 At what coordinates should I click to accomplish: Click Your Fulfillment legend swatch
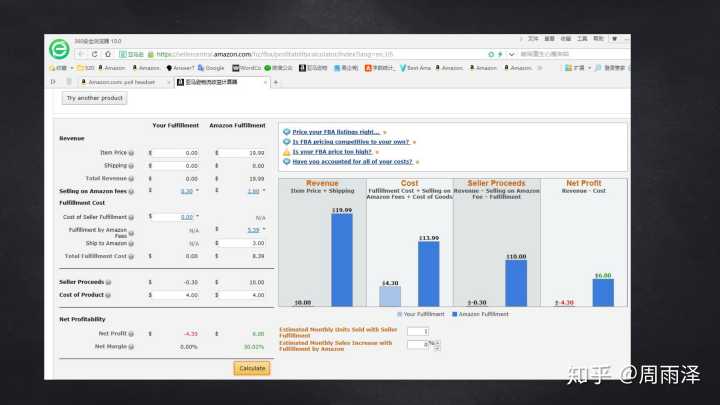399,315
